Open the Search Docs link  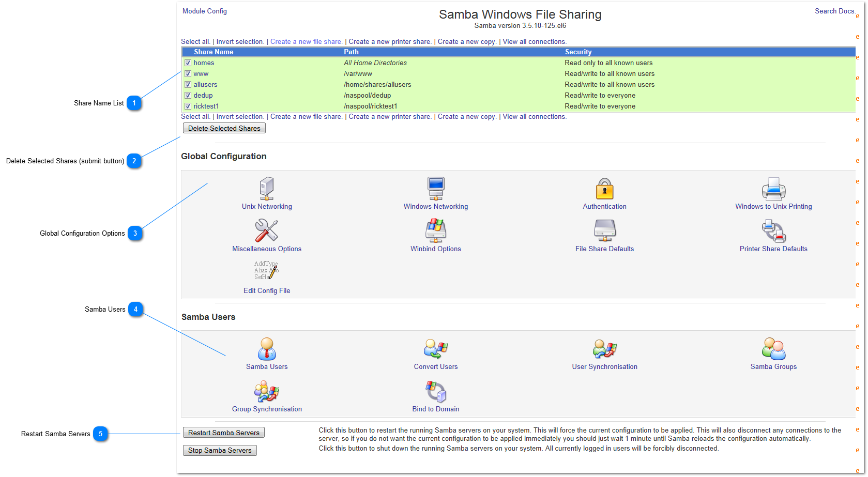[x=835, y=11]
